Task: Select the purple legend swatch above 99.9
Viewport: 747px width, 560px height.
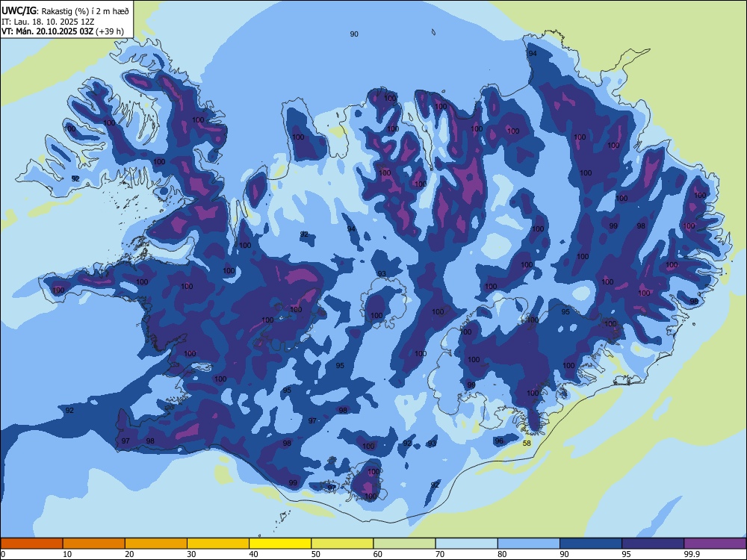Action: 715,544
